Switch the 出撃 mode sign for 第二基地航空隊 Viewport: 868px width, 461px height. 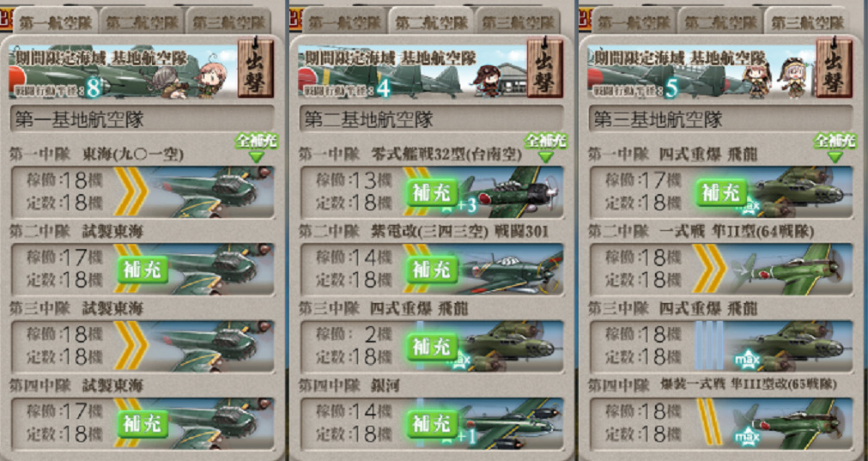(x=545, y=68)
